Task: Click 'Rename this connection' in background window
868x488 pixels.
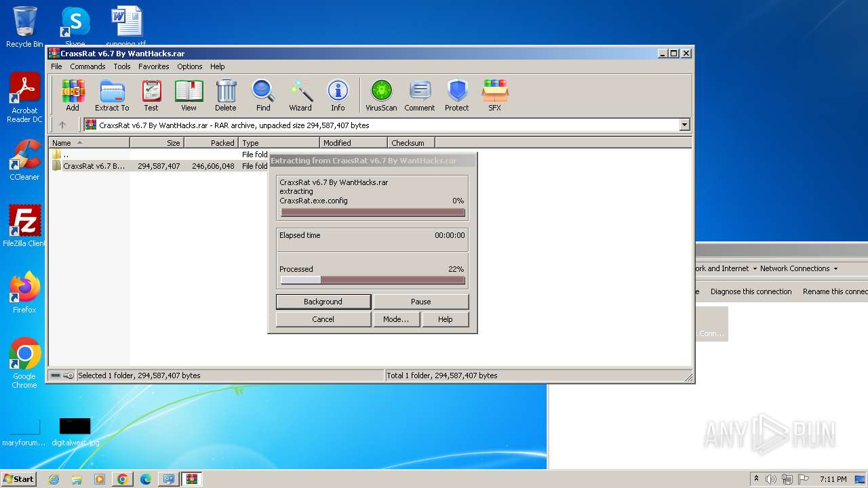Action: 835,291
